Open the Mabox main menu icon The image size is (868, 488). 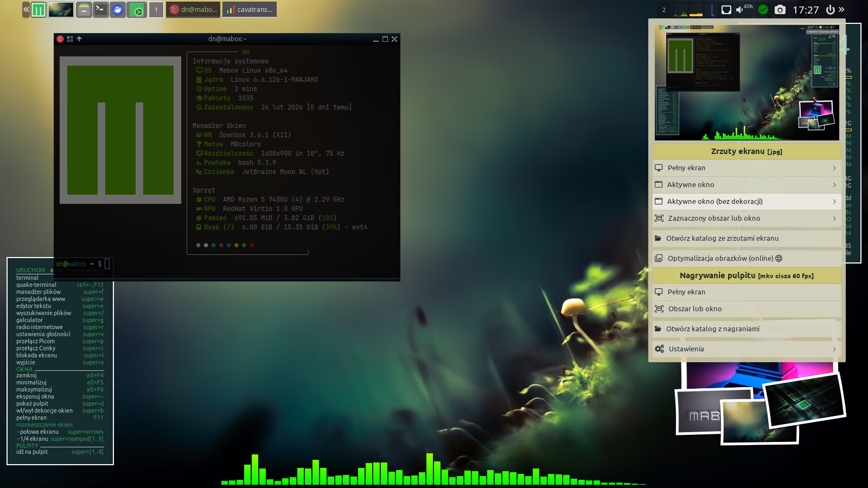pyautogui.click(x=38, y=10)
